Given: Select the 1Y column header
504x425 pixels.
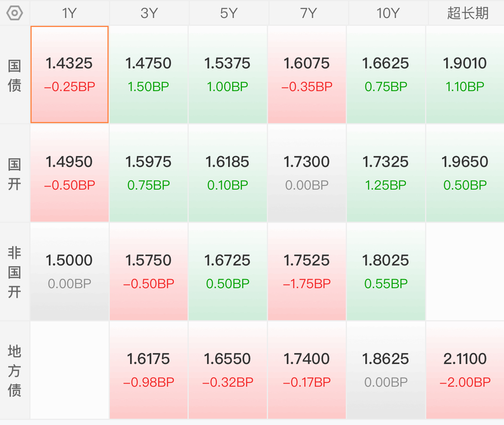Looking at the screenshot, I should (70, 13).
